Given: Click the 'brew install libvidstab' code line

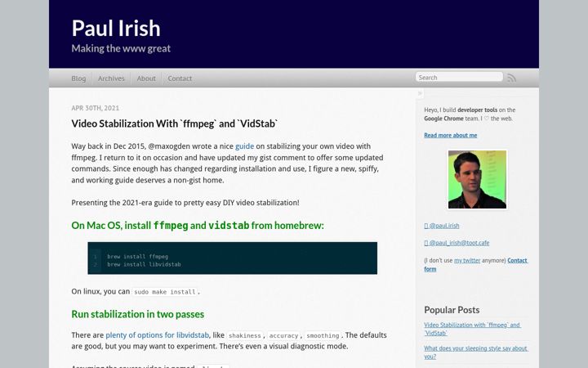Looking at the screenshot, I should tap(144, 264).
